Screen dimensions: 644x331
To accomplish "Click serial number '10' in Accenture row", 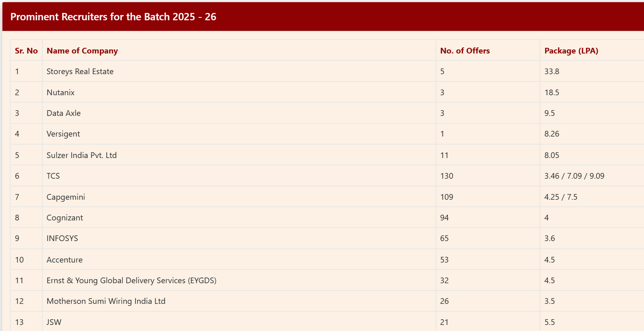I will click(19, 260).
